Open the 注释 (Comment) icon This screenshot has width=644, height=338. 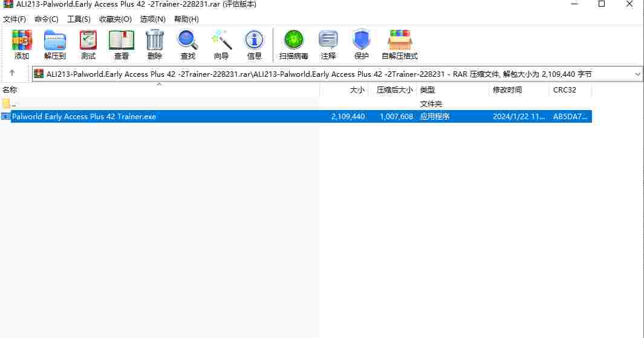pyautogui.click(x=328, y=40)
